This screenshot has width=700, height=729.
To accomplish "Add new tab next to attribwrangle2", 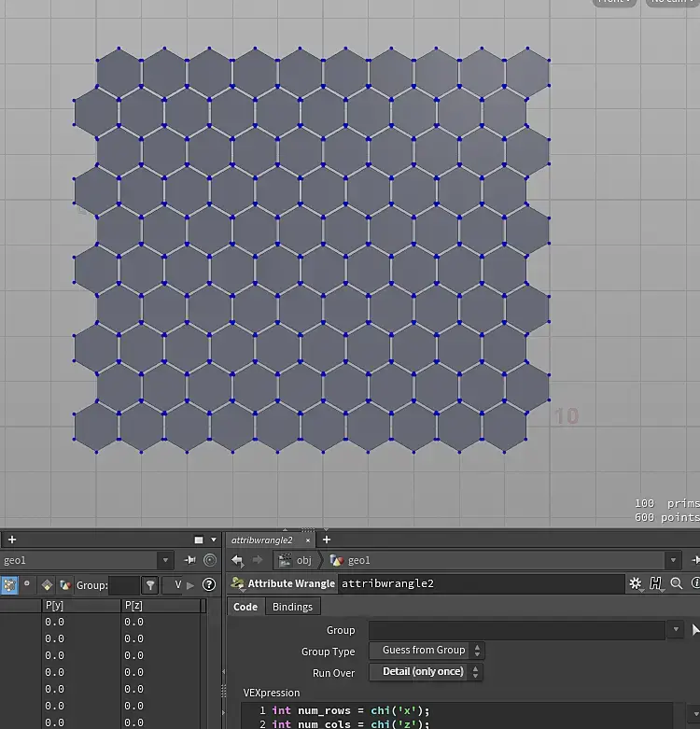I will 327,540.
